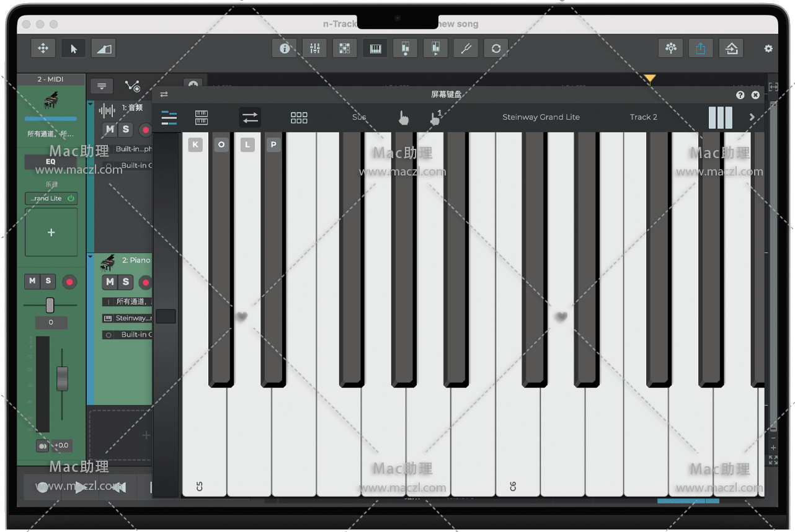Image resolution: width=795 pixels, height=532 pixels.
Task: Open the EQ button in the channel strip
Action: pyautogui.click(x=51, y=162)
